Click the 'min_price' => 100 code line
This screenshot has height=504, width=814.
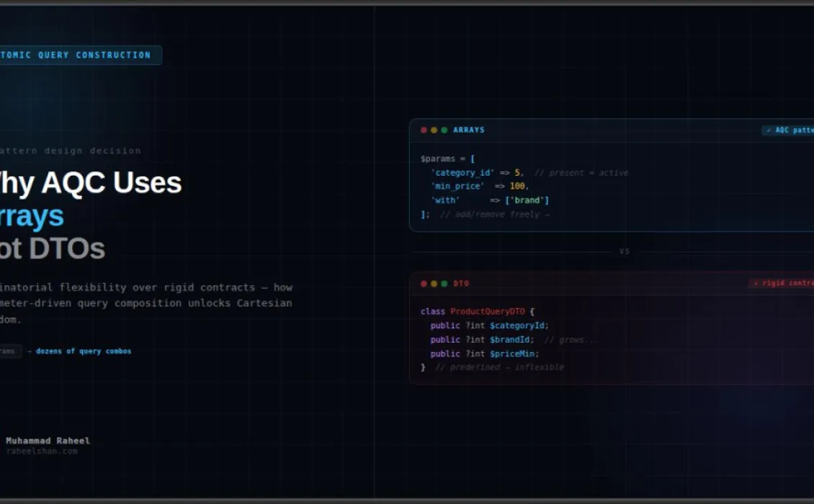480,186
